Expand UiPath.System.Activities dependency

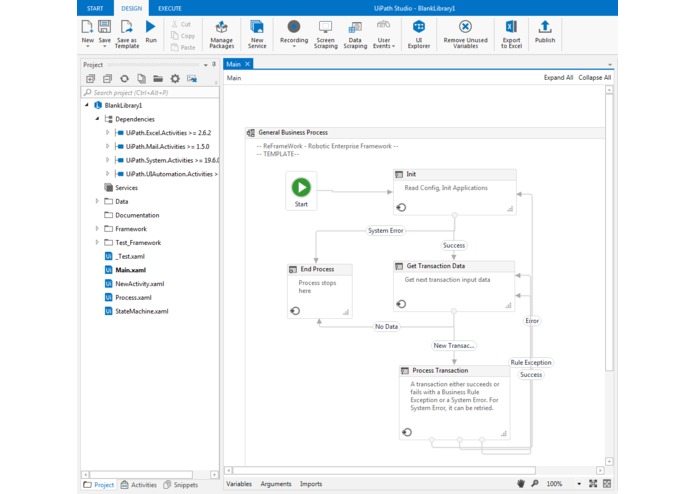pos(107,160)
